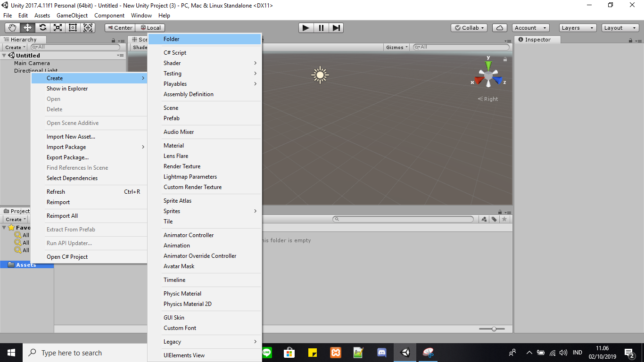This screenshot has width=644, height=362.
Task: Select the Hand tool in the toolbar
Action: [x=12, y=28]
